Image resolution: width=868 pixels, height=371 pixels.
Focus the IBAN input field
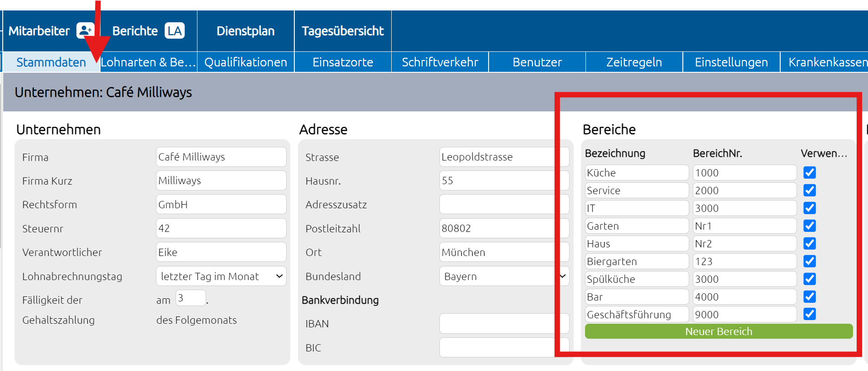pyautogui.click(x=504, y=323)
